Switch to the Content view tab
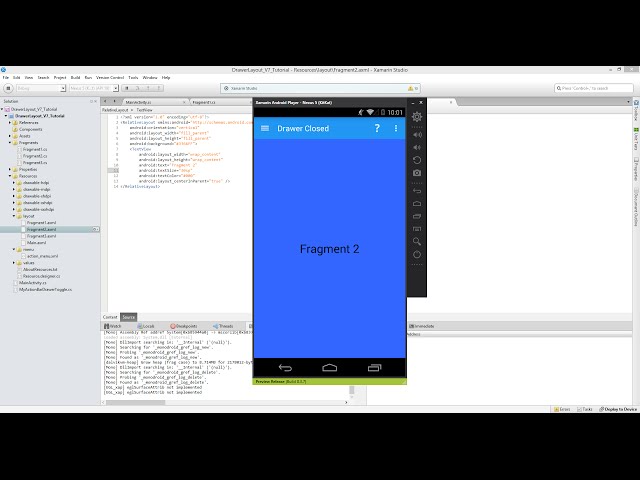Image resolution: width=640 pixels, height=480 pixels. 110,317
